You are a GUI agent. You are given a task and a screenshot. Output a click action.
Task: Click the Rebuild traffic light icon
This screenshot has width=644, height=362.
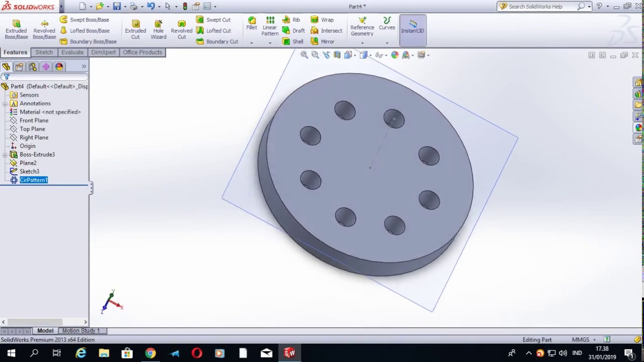[x=185, y=7]
